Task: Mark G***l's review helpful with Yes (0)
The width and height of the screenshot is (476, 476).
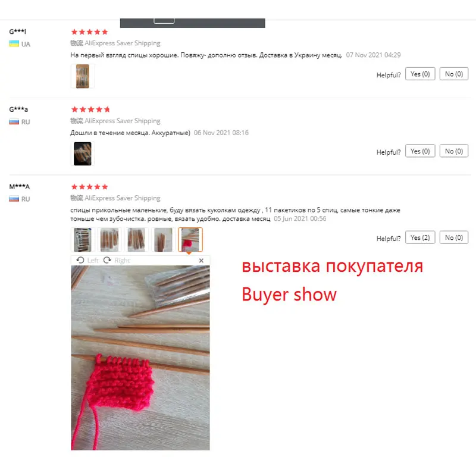Action: pyautogui.click(x=420, y=74)
